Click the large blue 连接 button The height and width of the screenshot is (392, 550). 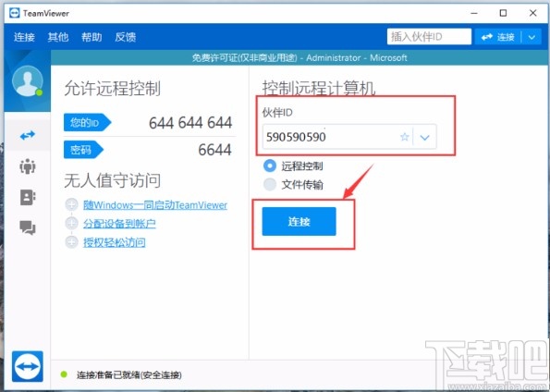click(x=299, y=222)
